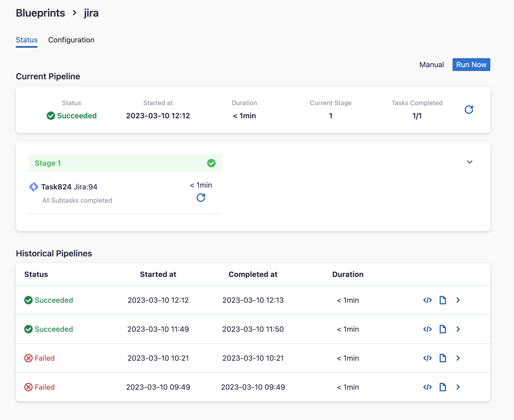
Task: Click the Stage 1 green header bar
Action: (x=125, y=163)
